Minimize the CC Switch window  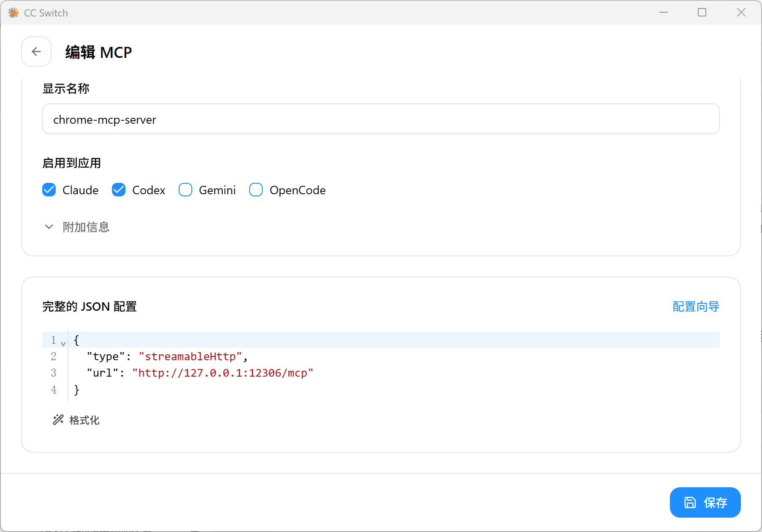tap(664, 12)
